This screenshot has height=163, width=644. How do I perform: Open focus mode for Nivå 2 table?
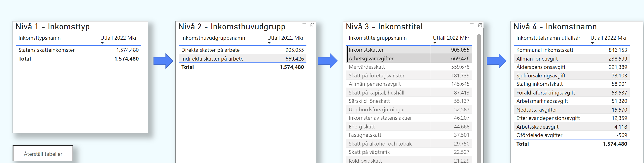[x=312, y=25]
